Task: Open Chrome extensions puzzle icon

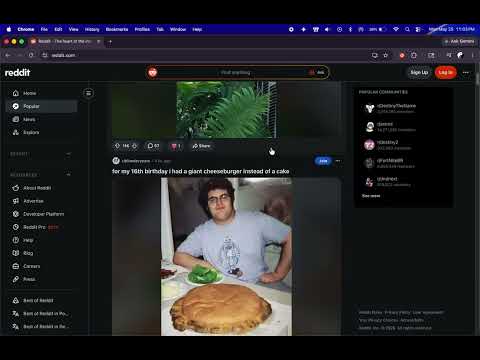Action: pyautogui.click(x=414, y=55)
